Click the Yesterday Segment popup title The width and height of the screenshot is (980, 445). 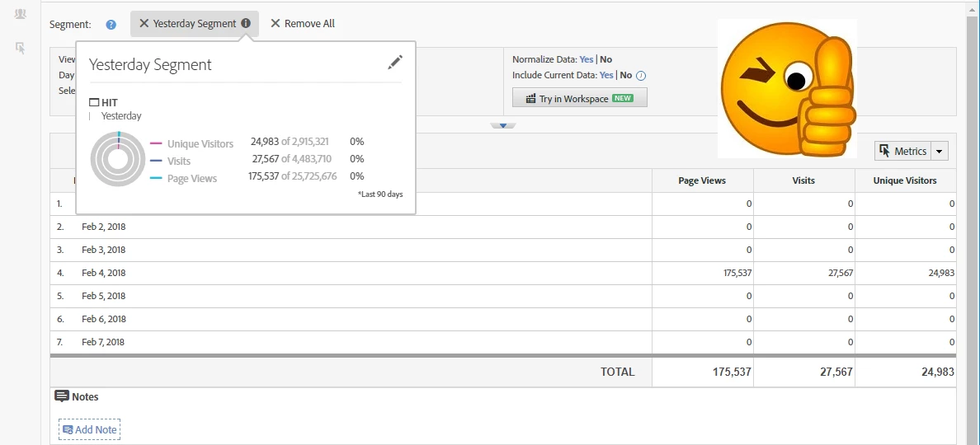click(150, 64)
